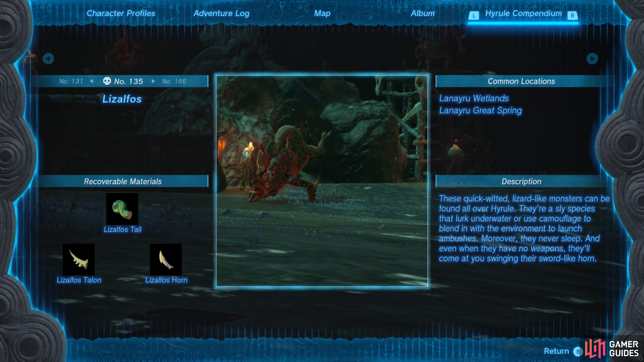Jump to entry No. 131
Viewport: 644px width, 362px height.
coord(71,81)
